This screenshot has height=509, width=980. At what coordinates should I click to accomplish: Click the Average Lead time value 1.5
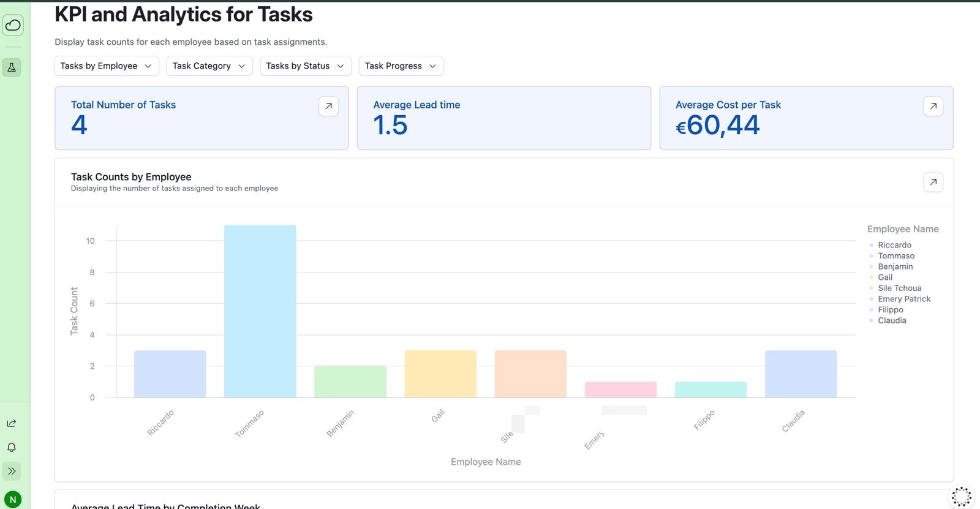(x=390, y=126)
